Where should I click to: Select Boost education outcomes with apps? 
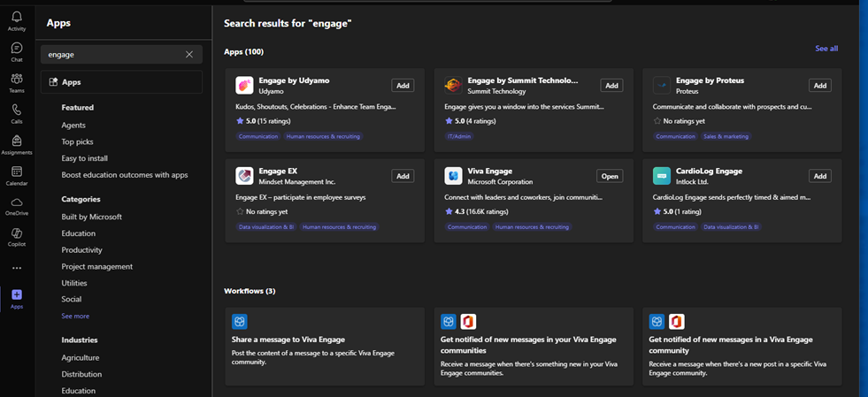[x=125, y=175]
